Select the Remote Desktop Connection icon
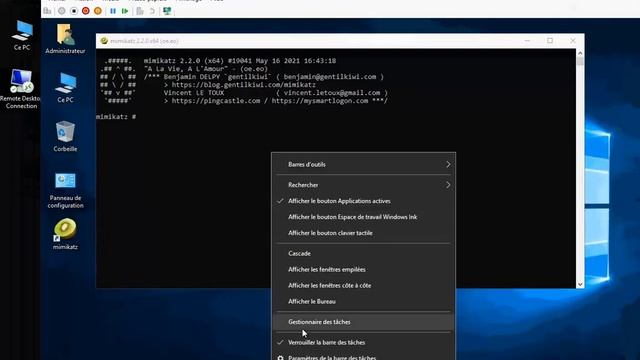This screenshot has width=640, height=360. click(x=21, y=89)
